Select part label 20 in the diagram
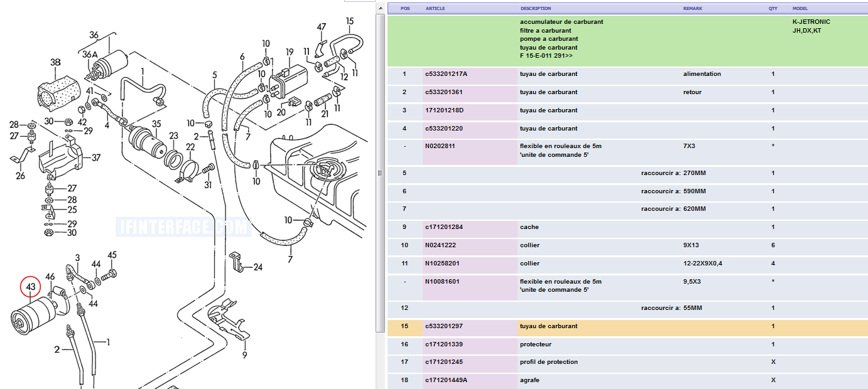 [281, 112]
